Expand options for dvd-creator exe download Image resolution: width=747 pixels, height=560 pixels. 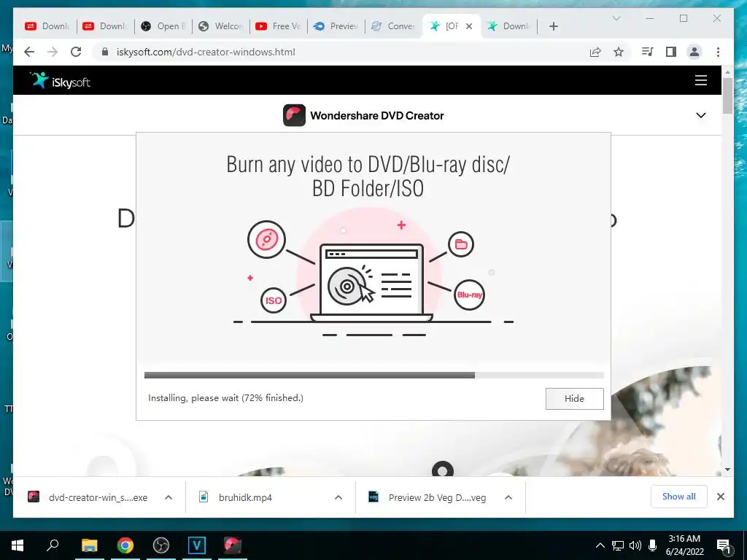(169, 497)
